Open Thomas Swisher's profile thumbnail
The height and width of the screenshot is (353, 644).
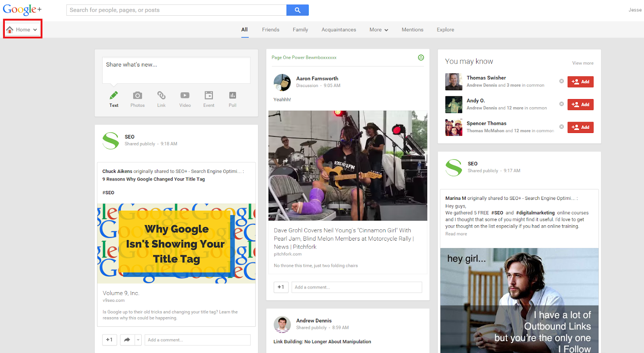pos(454,82)
